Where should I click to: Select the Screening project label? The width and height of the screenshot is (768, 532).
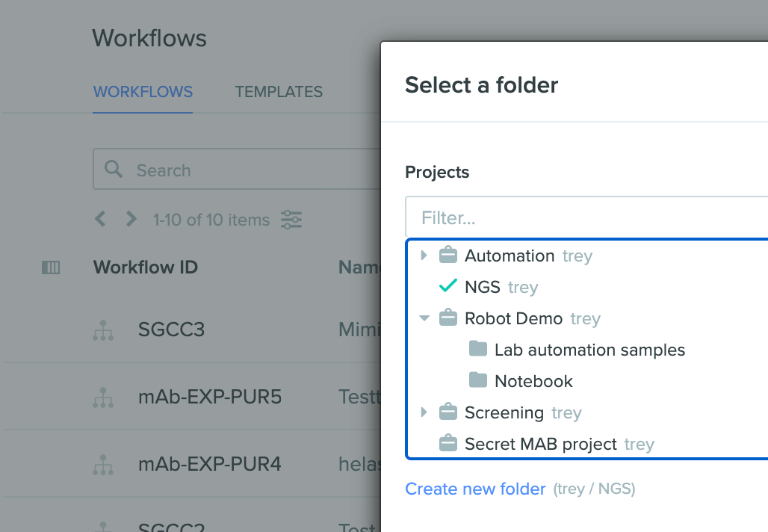pos(504,412)
